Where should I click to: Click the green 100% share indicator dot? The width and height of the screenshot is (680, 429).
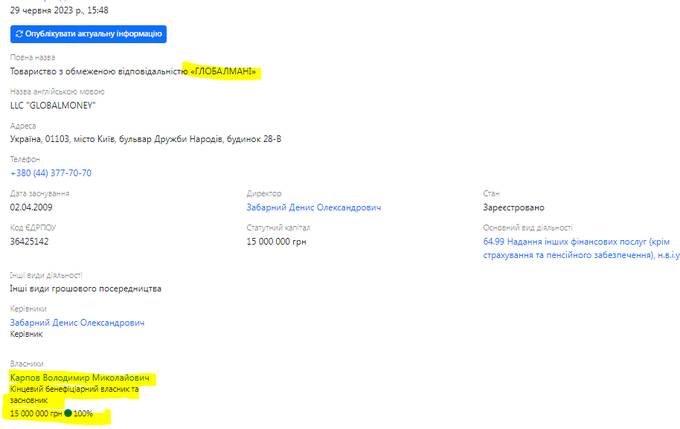[68, 413]
